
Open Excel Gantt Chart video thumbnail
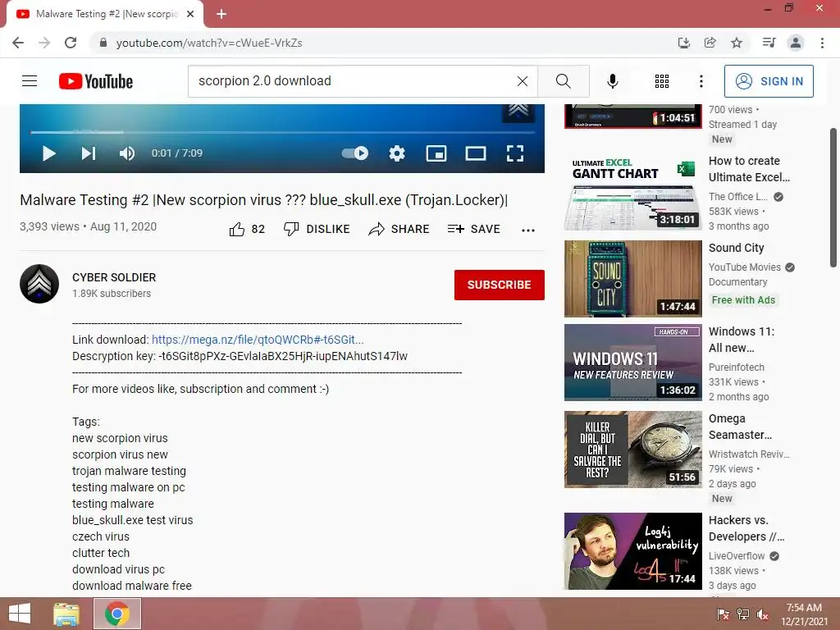tap(632, 192)
